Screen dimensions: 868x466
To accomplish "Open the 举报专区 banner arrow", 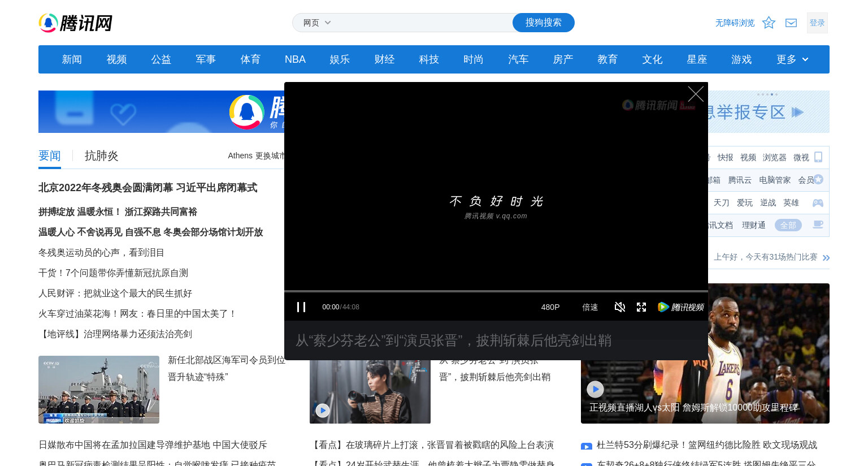I will point(797,112).
